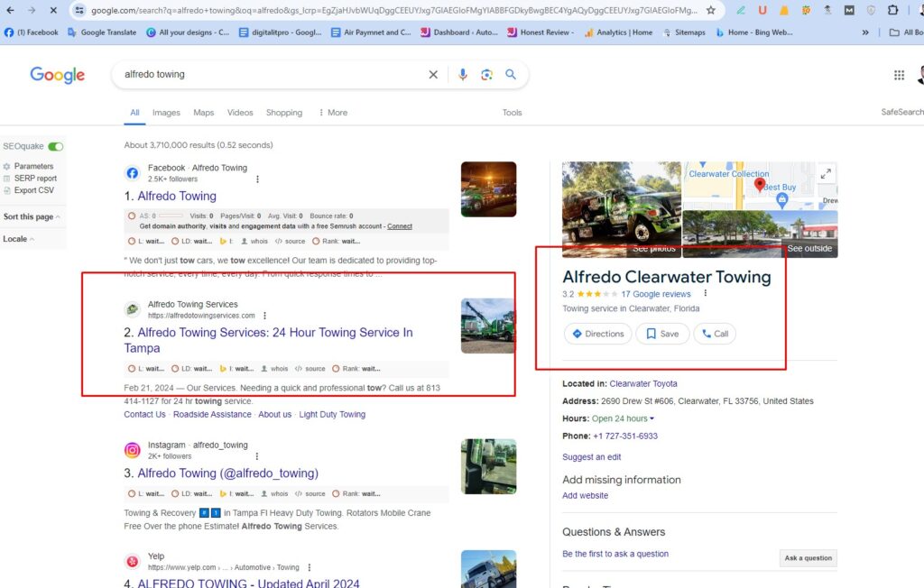Save Alfredo Clearwater Towing with Save button
This screenshot has height=588, width=924.
662,334
